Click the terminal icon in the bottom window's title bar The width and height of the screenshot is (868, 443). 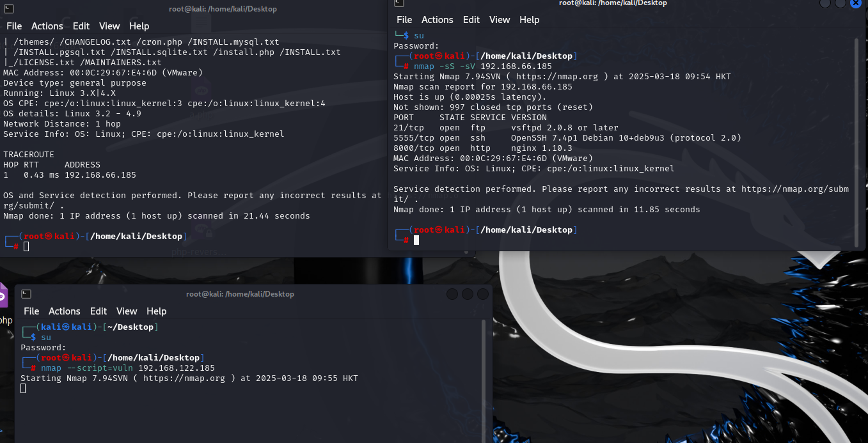tap(26, 294)
